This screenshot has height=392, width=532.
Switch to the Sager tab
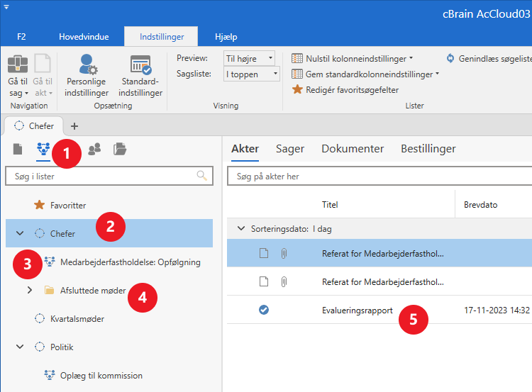click(x=290, y=149)
